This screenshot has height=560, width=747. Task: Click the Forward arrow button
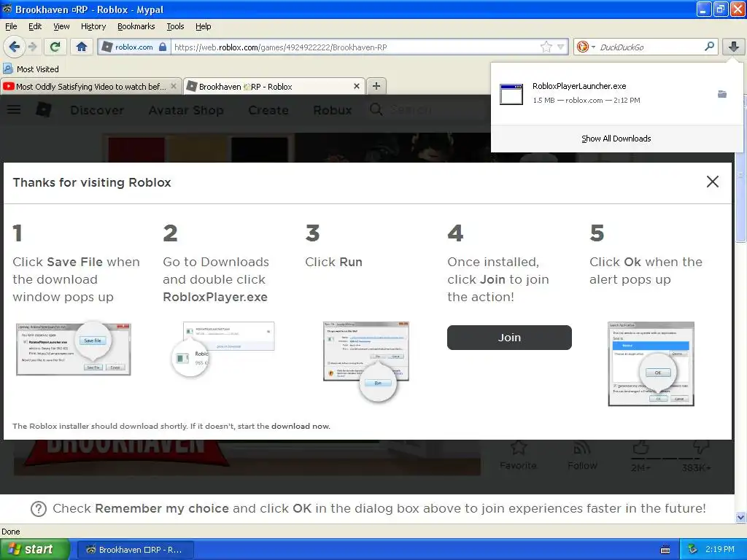(32, 47)
